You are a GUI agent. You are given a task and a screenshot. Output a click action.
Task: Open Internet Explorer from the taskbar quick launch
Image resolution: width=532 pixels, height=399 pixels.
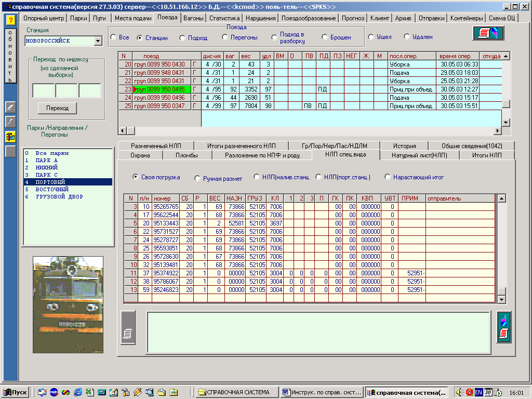coord(78,392)
